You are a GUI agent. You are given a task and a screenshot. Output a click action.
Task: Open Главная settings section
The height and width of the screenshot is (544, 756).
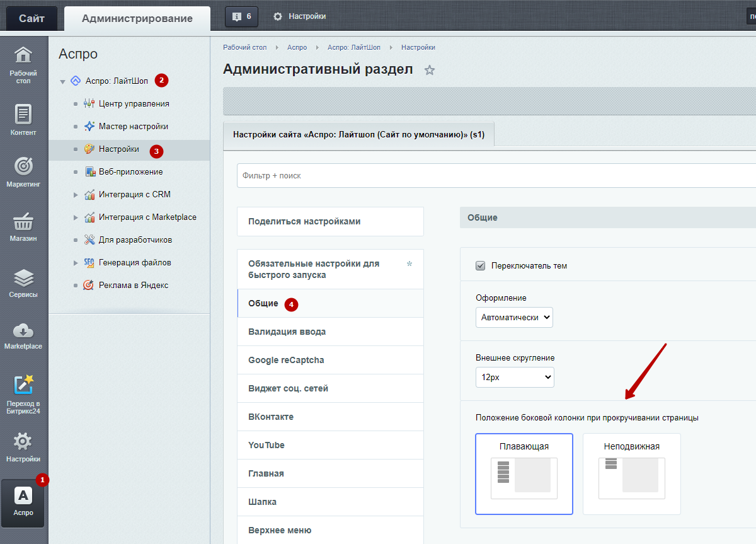[x=331, y=473]
